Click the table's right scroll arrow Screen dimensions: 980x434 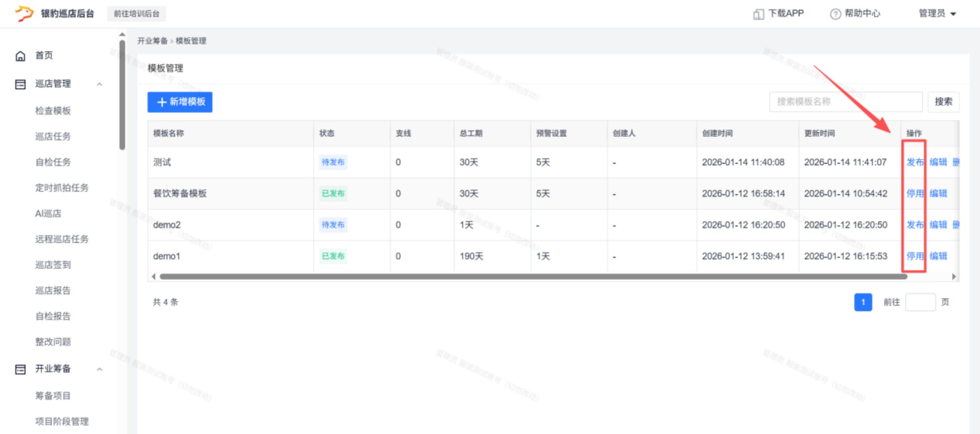(x=954, y=277)
